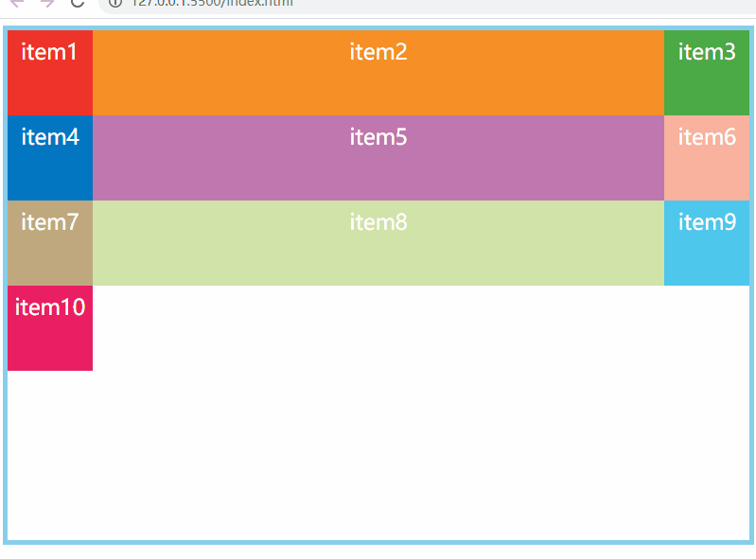Select the magenta item10 block
The image size is (756, 559).
[50, 328]
